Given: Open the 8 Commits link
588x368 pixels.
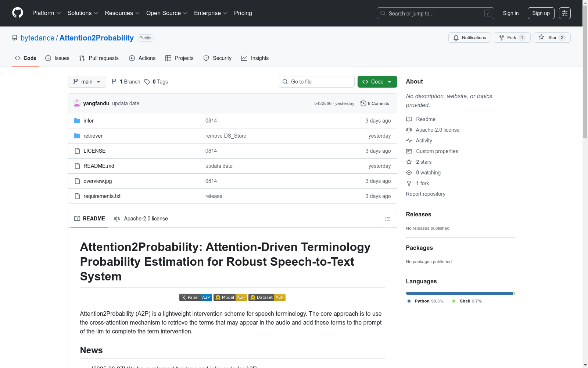Looking at the screenshot, I should [375, 103].
